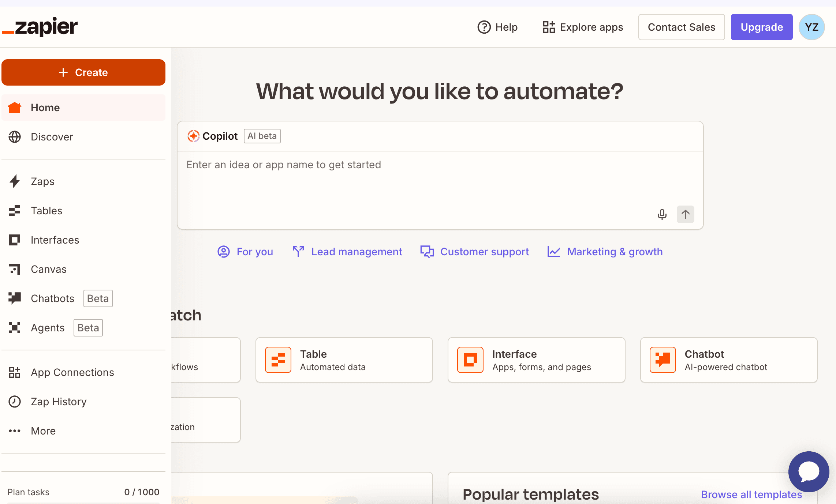Expand the More sidebar menu

(43, 431)
